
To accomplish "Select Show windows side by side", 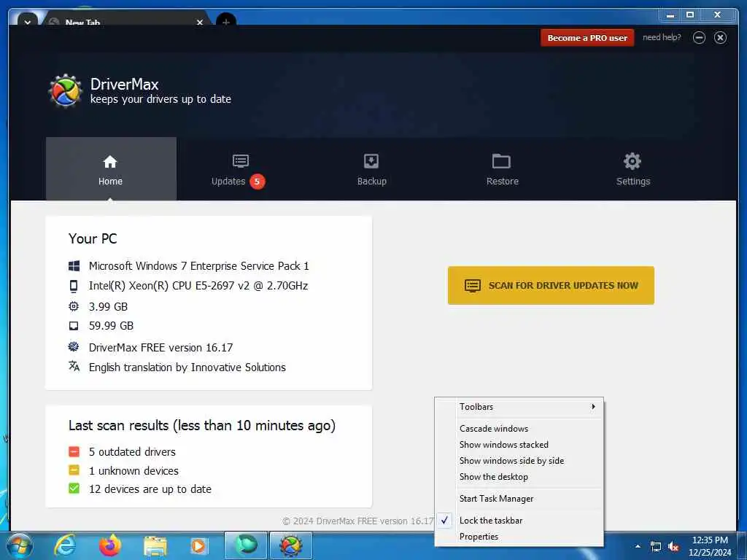I will (519, 461).
